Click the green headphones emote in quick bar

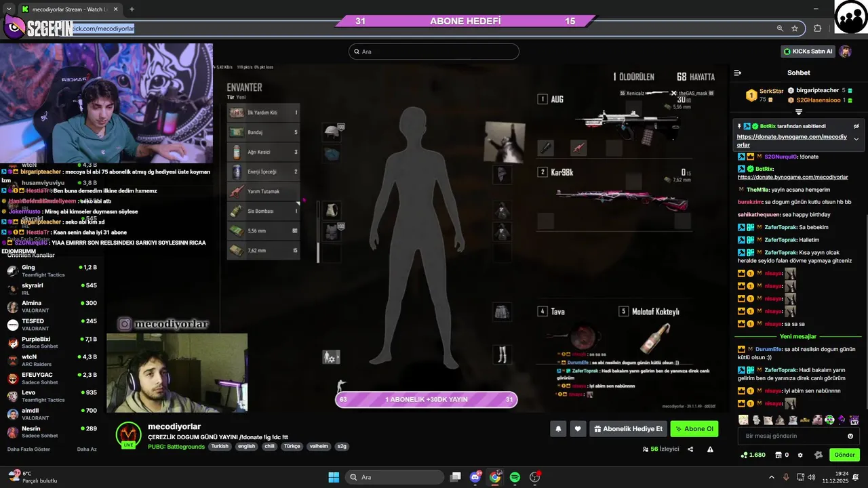[829, 420]
